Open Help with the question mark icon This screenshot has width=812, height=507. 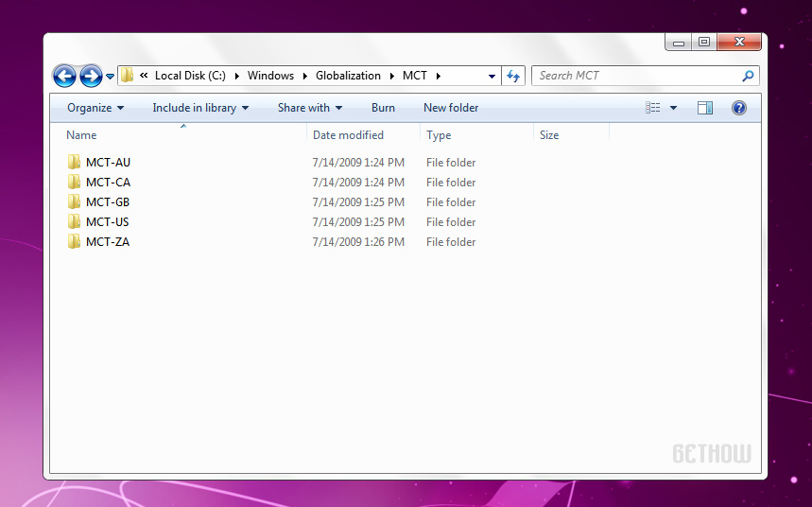pyautogui.click(x=739, y=108)
